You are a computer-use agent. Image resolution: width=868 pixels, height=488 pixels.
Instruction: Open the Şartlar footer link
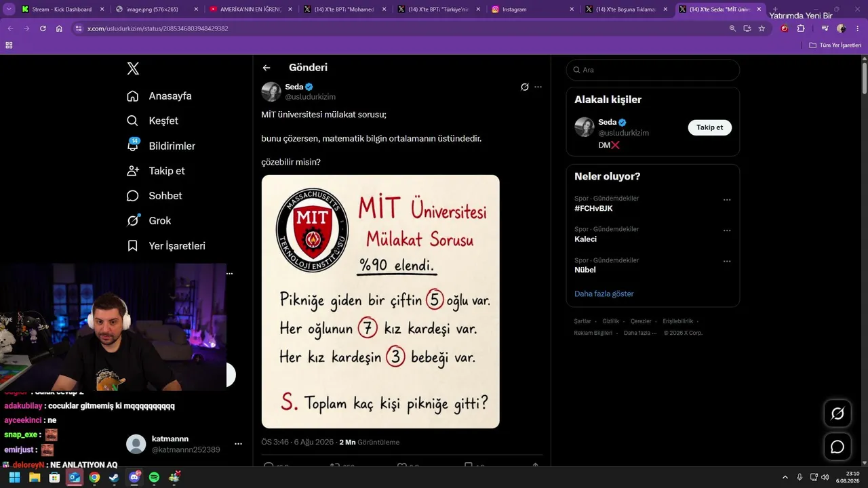click(583, 321)
